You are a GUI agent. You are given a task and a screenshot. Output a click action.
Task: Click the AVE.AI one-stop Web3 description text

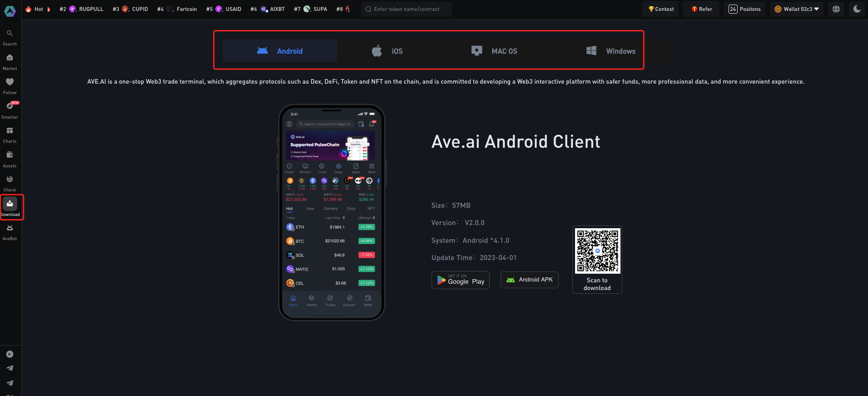pyautogui.click(x=446, y=82)
